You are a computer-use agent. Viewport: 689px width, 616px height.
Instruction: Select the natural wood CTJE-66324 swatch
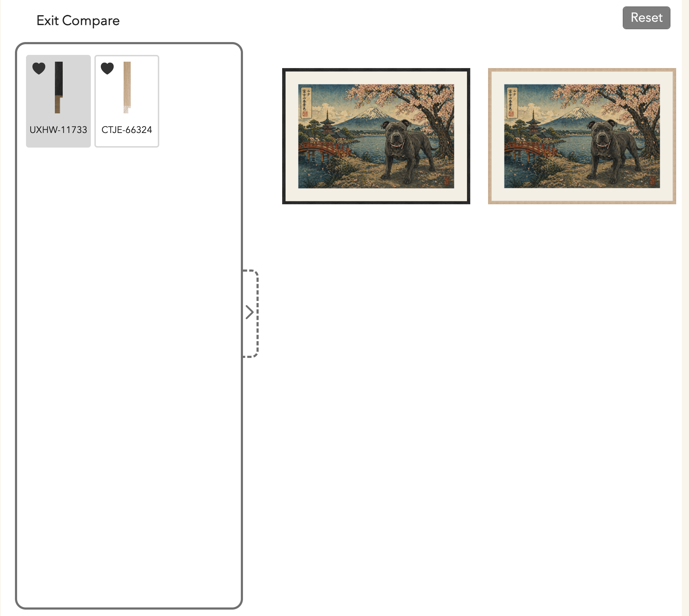point(127,87)
